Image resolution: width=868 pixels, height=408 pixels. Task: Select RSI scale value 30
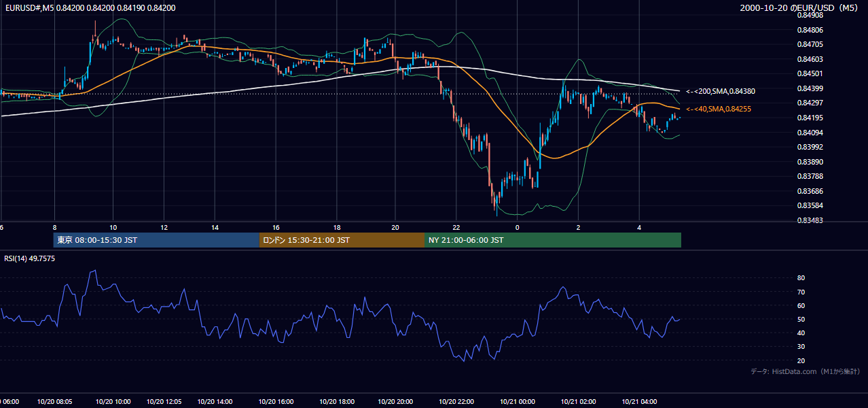click(801, 347)
